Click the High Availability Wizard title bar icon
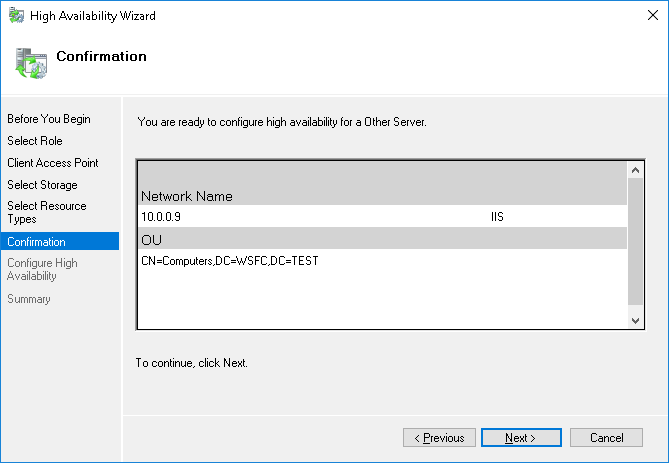This screenshot has width=669, height=463. pos(17,16)
